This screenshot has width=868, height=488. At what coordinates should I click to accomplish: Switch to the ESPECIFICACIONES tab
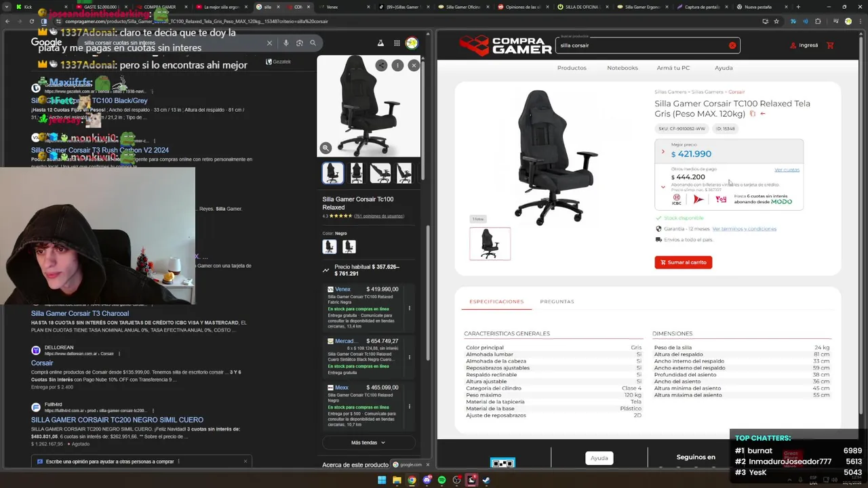(496, 302)
